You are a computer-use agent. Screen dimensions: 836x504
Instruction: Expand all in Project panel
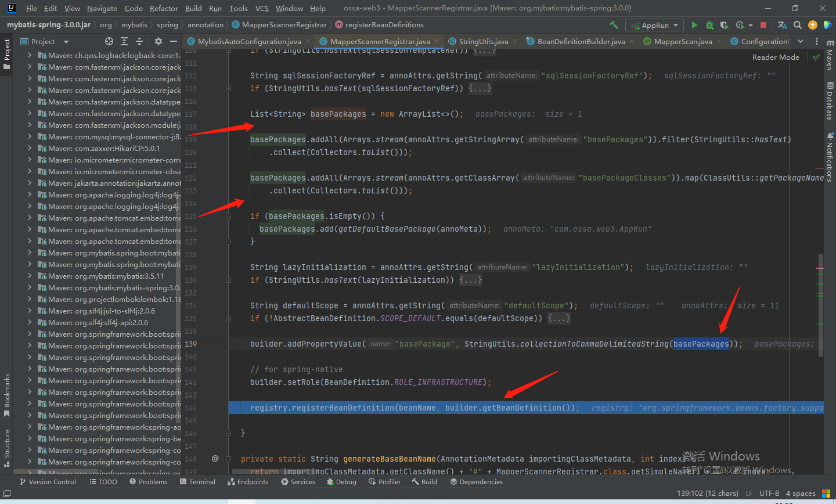pyautogui.click(x=124, y=41)
